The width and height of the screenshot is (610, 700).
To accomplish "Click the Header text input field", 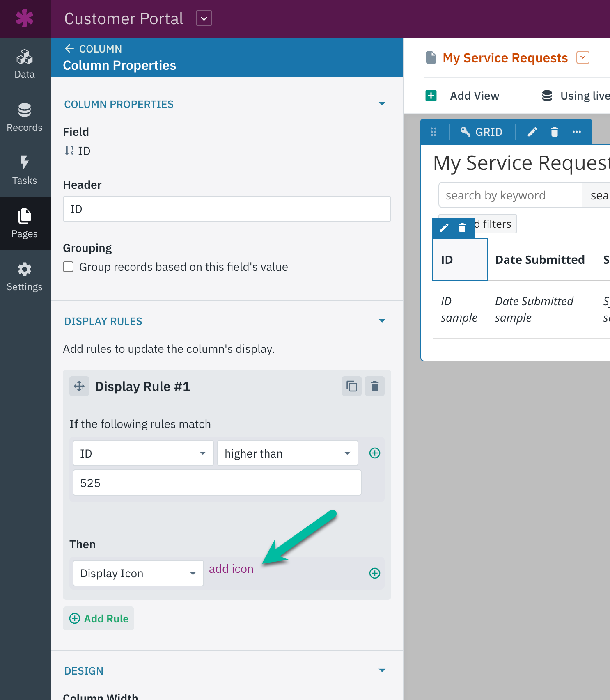I will pyautogui.click(x=227, y=209).
